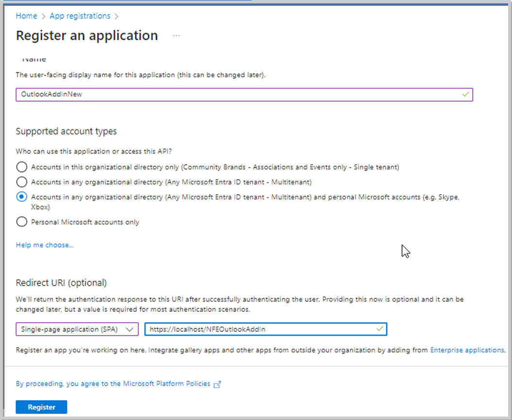Click the green checkmark in the Redirect URI field
Image resolution: width=512 pixels, height=420 pixels.
[x=380, y=329]
